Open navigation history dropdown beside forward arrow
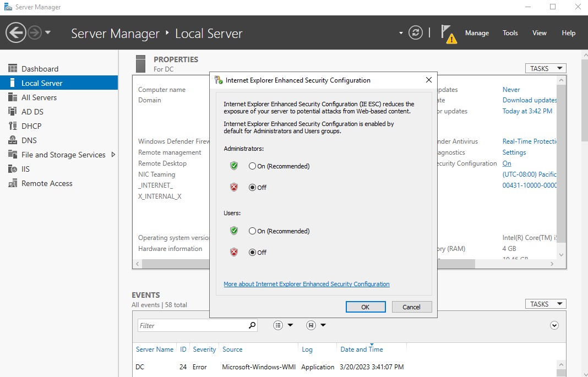Viewport: 588px width, 377px height. click(48, 32)
